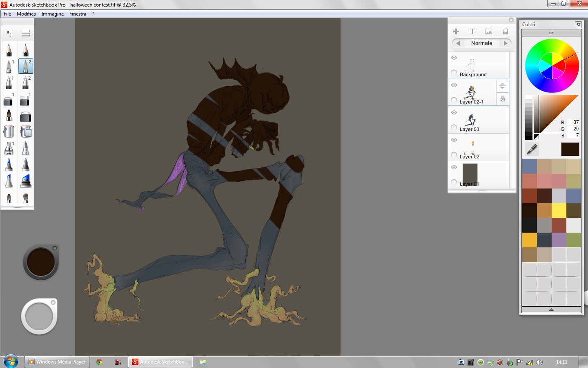Open the Modifica menu
The width and height of the screenshot is (588, 368).
coord(26,13)
